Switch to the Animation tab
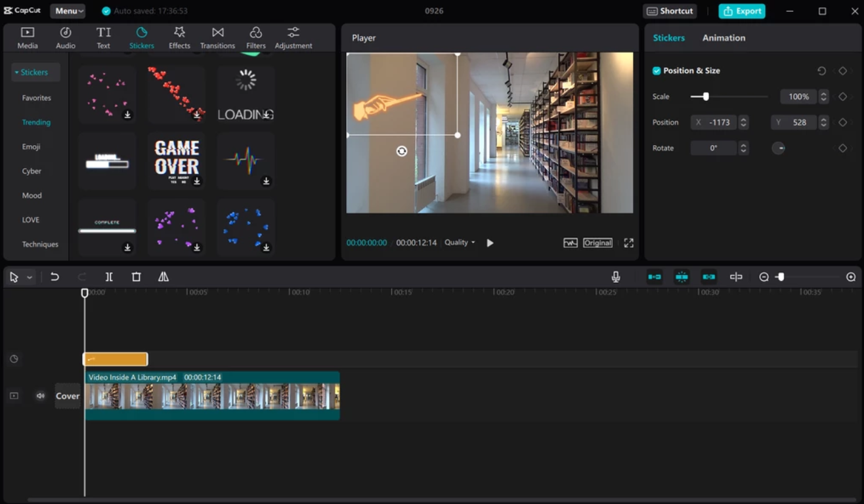The width and height of the screenshot is (864, 504). coord(724,37)
